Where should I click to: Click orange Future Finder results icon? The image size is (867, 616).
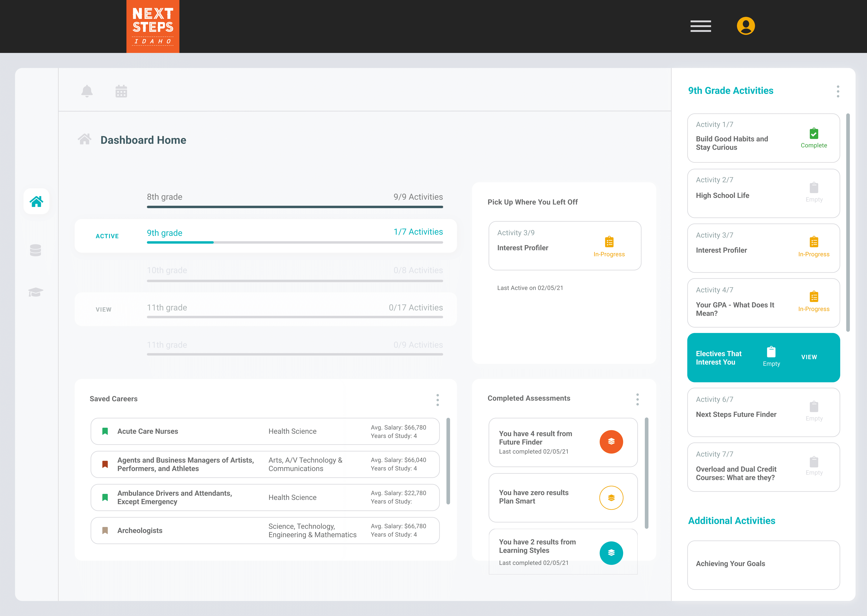(x=611, y=442)
